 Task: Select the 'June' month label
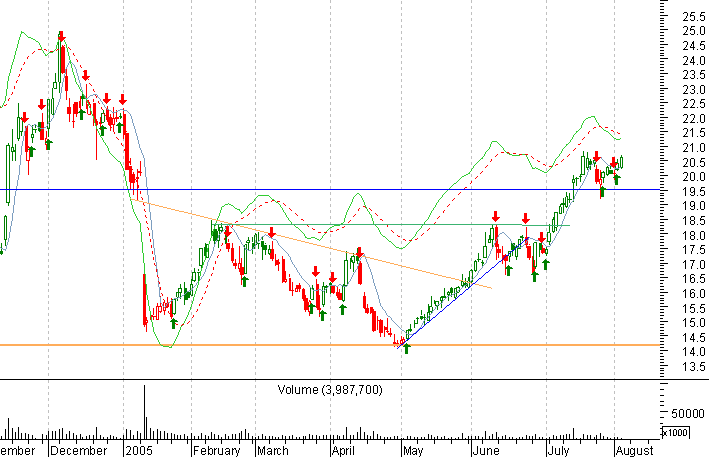[x=486, y=451]
